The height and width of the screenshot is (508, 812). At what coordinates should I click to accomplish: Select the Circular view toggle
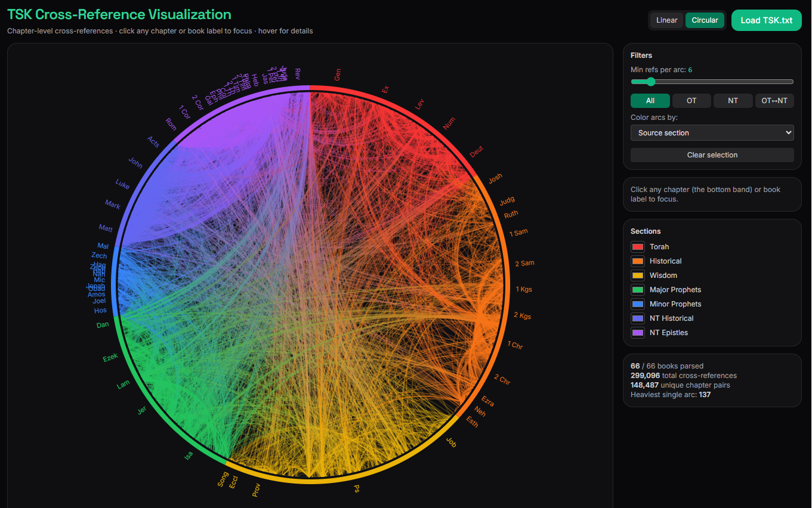(705, 20)
